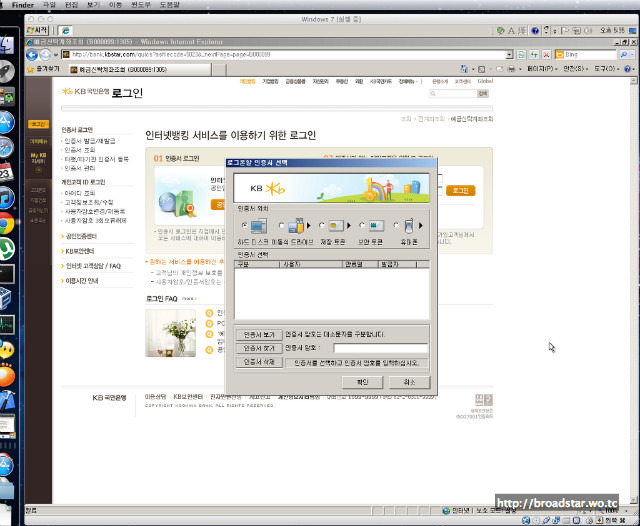Select the 하드 디스크 radio button
This screenshot has width=640, height=526.
point(244,225)
